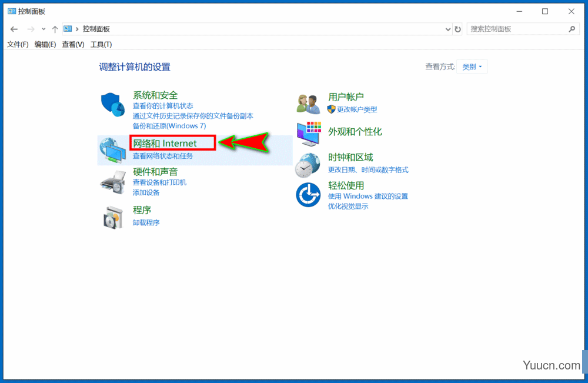Viewport: 588px width, 383px height.
Task: Click the Control Panel title bar icon
Action: 12,11
